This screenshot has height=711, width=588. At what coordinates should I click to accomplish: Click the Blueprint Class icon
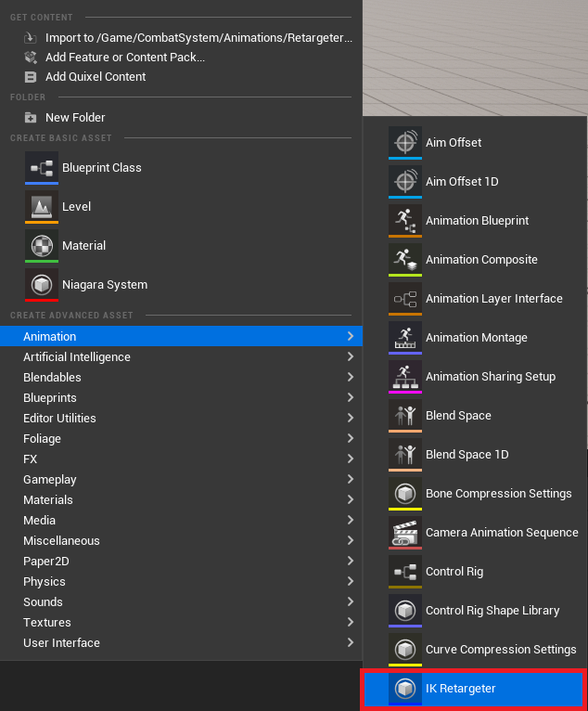(42, 168)
